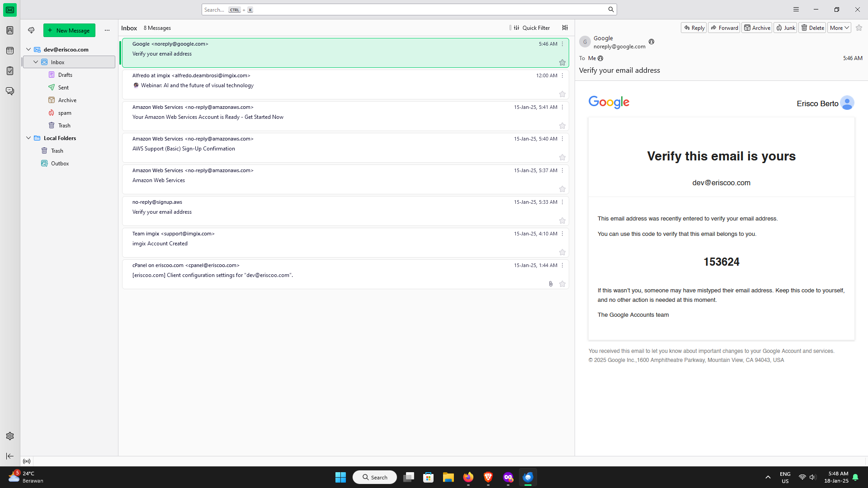Click the Reply button
Viewport: 868px width, 488px height.
694,28
